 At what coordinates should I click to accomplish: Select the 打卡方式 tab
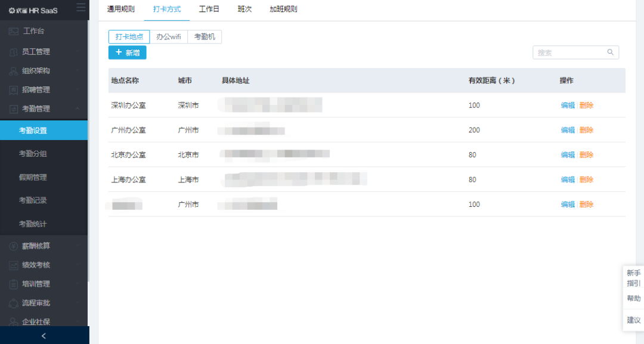(x=167, y=9)
